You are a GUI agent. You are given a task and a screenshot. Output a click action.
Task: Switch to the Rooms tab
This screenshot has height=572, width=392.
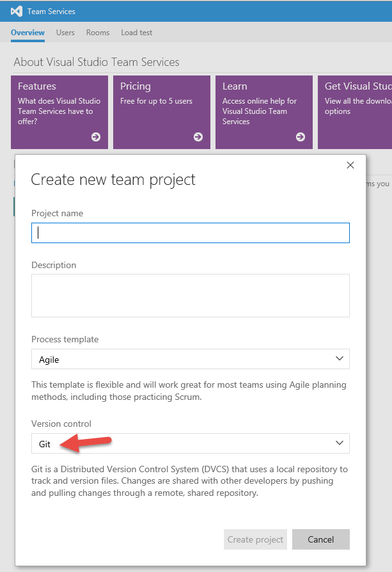click(98, 33)
